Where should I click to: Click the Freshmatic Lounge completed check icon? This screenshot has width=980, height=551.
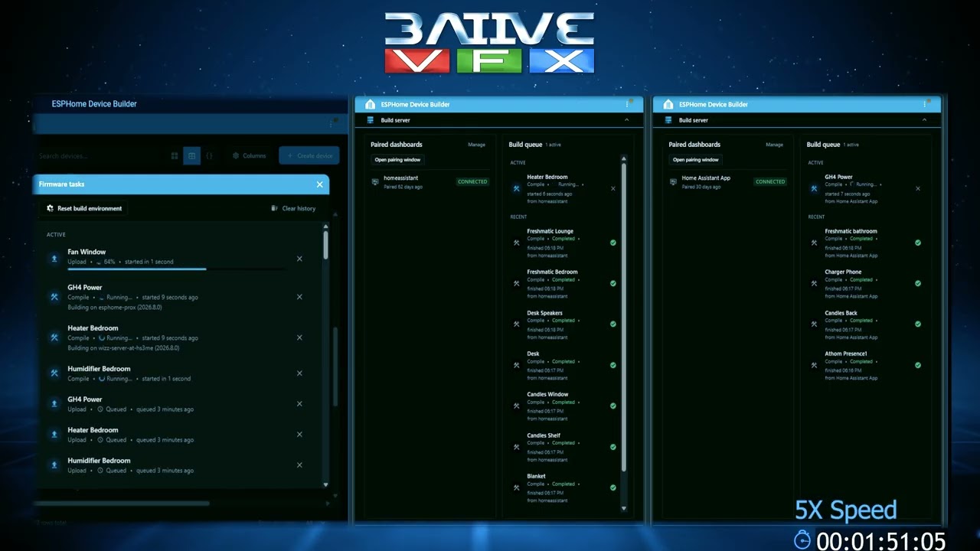click(612, 243)
